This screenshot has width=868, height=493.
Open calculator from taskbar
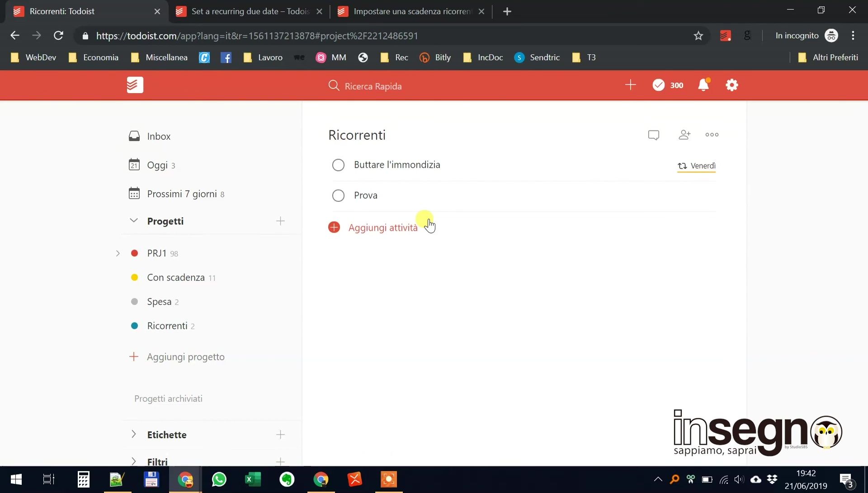point(84,479)
